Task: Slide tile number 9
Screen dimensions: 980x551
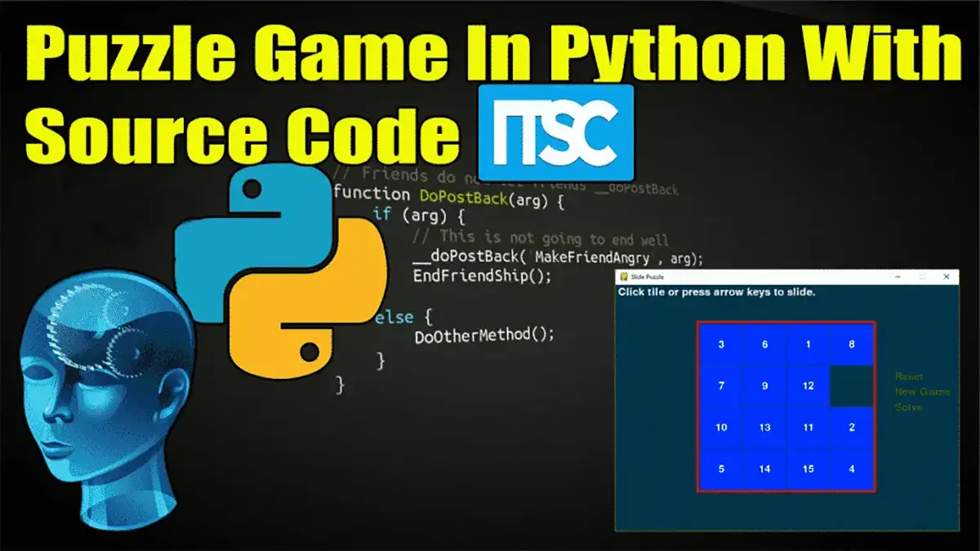Action: [x=764, y=386]
